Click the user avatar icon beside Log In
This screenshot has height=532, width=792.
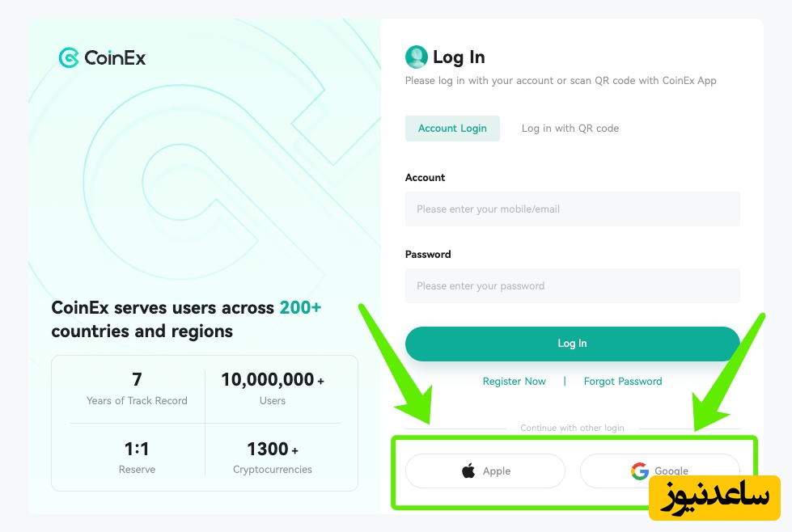(416, 57)
